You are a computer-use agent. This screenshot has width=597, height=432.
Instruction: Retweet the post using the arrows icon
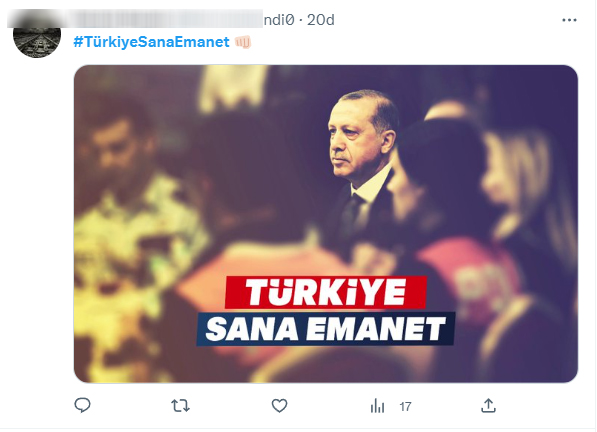click(180, 406)
